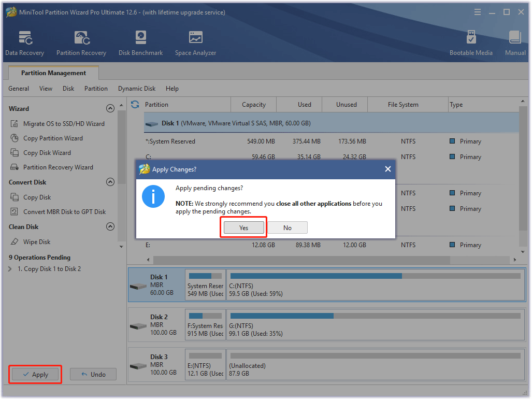This screenshot has width=532, height=399.
Task: Click up arrow of left sidebar scrollbar
Action: click(x=121, y=106)
